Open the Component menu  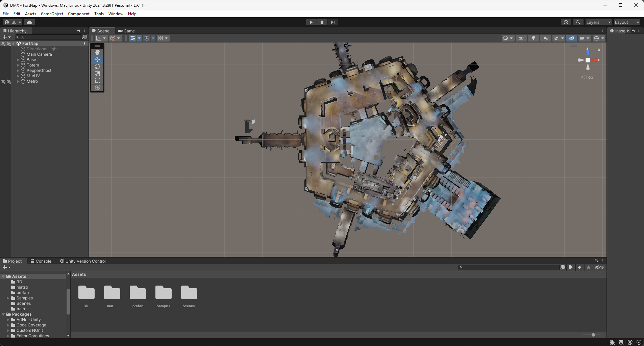pyautogui.click(x=79, y=14)
